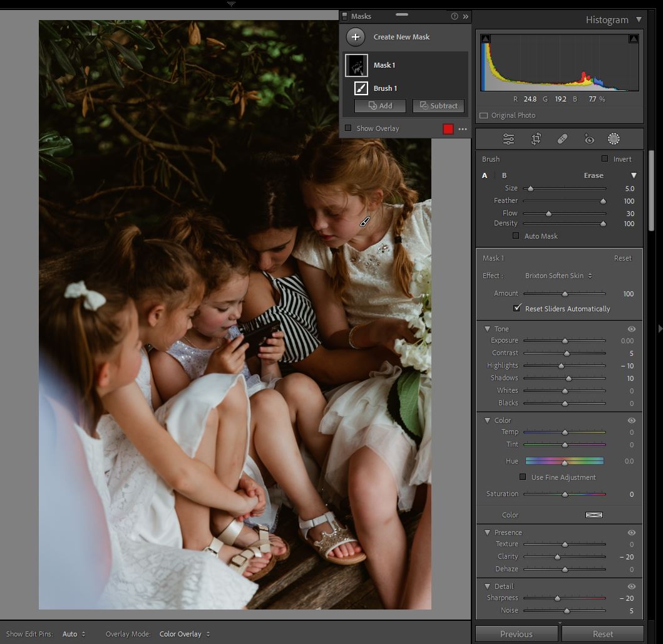Switch to brush B

pos(504,175)
